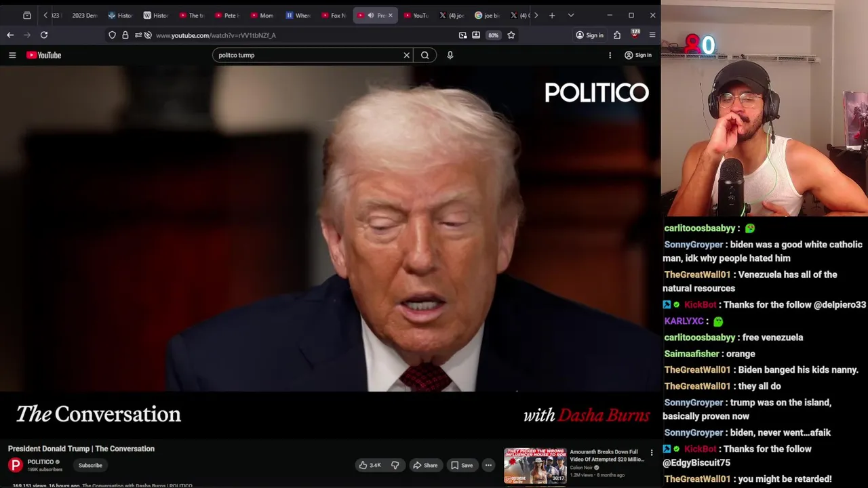Focus the YouTube search field
Viewport: 868px width, 488px height.
pos(309,55)
